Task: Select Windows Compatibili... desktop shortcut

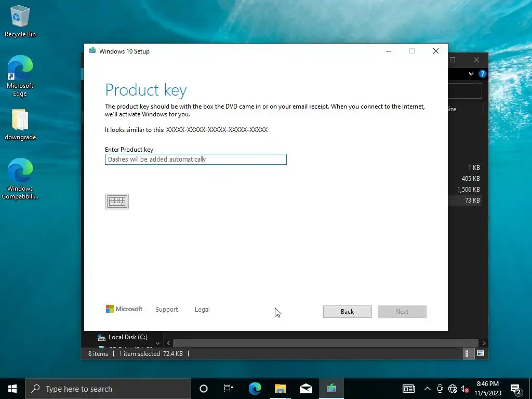Action: [x=20, y=179]
